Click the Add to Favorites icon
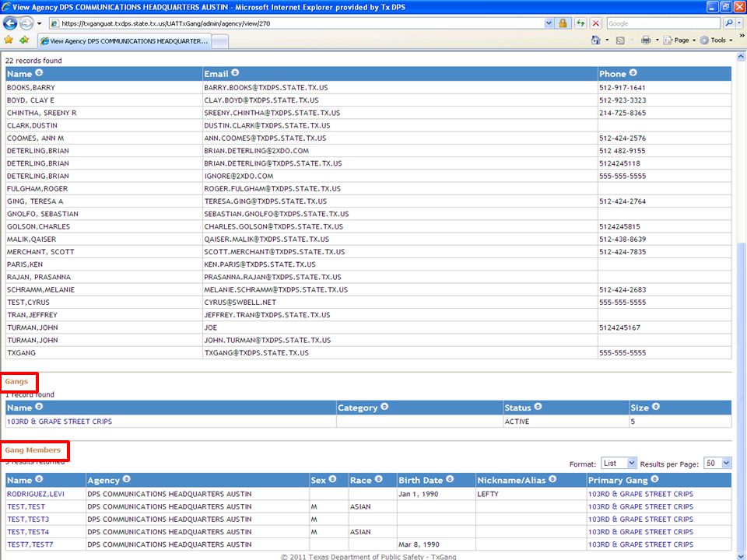 point(24,40)
